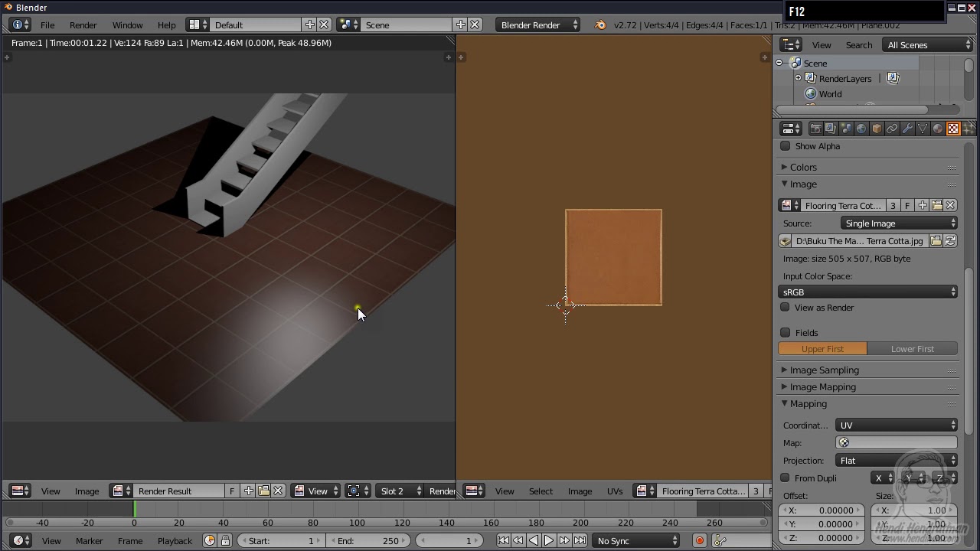Open the Object properties cube tab

click(877, 129)
